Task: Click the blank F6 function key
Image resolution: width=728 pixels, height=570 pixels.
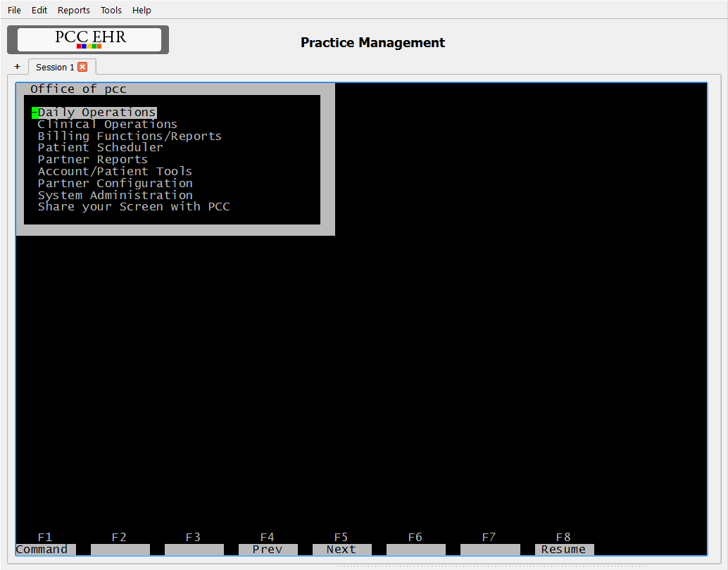Action: point(416,550)
